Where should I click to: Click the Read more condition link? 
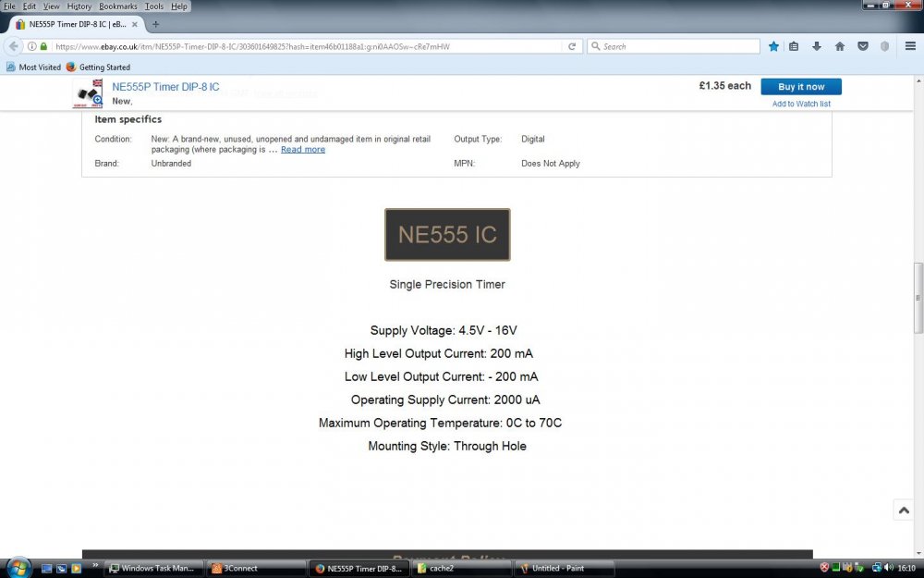tap(303, 149)
